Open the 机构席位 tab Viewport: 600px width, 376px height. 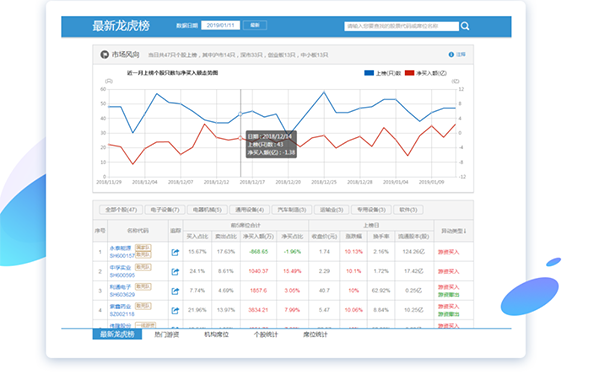click(216, 335)
